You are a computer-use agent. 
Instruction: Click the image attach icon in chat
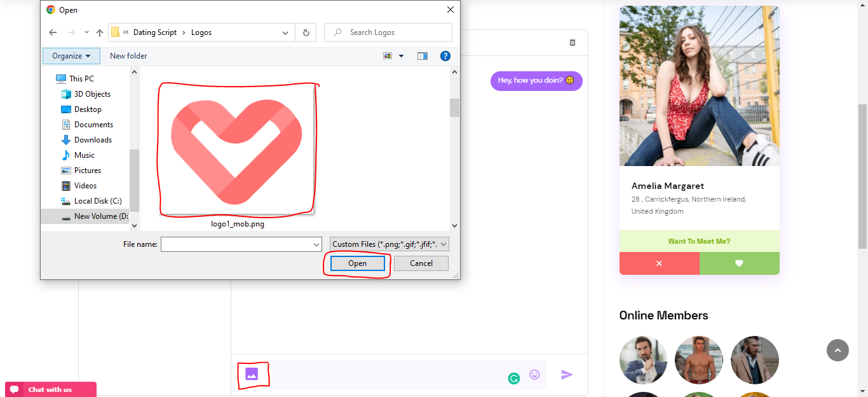[x=252, y=374]
